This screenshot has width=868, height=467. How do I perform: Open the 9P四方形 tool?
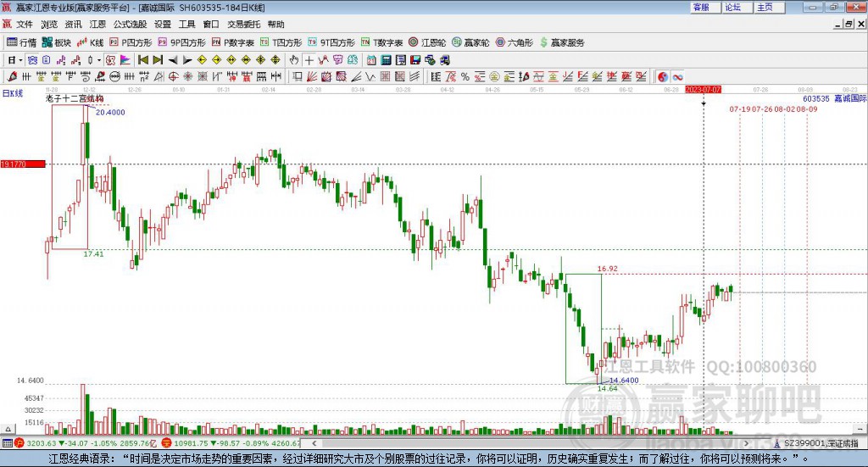181,42
